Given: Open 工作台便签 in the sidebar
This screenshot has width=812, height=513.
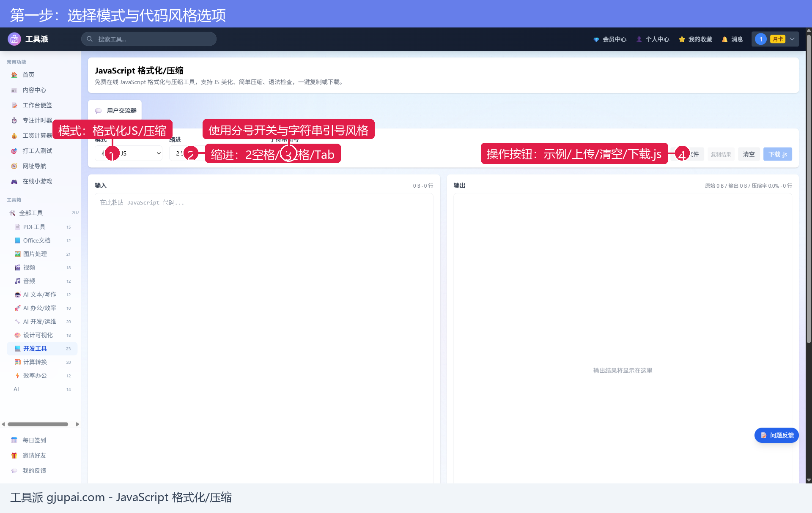Looking at the screenshot, I should point(37,105).
